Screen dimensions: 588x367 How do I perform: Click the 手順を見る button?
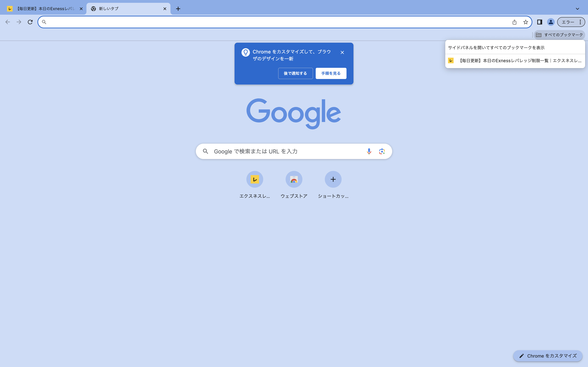point(331,73)
